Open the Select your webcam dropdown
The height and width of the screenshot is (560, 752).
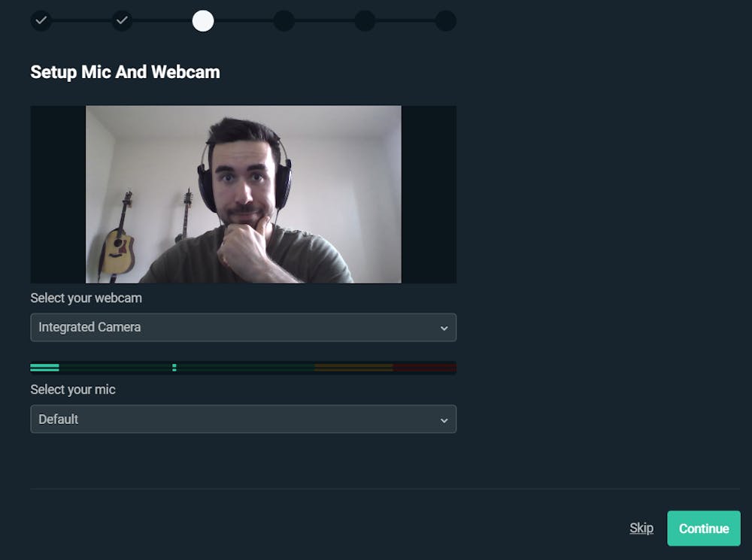click(243, 328)
